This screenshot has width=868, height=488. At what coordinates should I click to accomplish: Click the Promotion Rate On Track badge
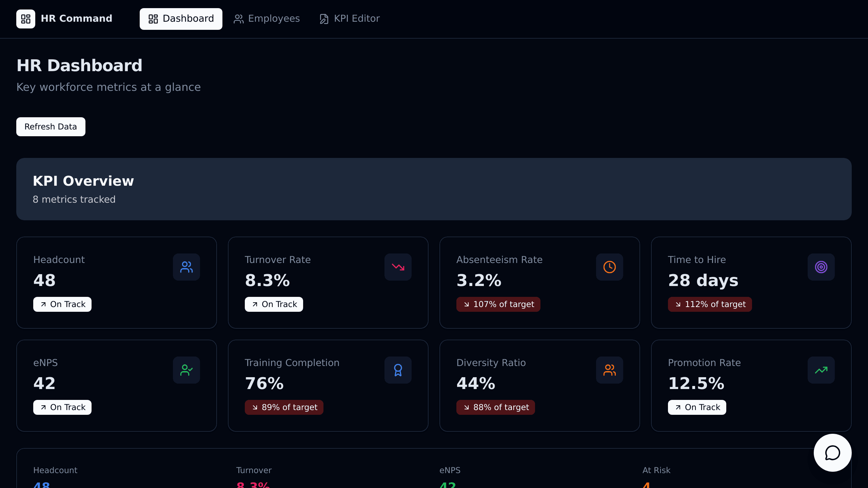tap(697, 407)
